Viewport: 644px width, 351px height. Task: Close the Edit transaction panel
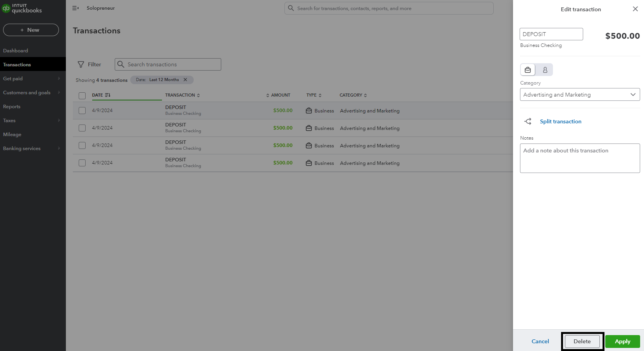(635, 9)
